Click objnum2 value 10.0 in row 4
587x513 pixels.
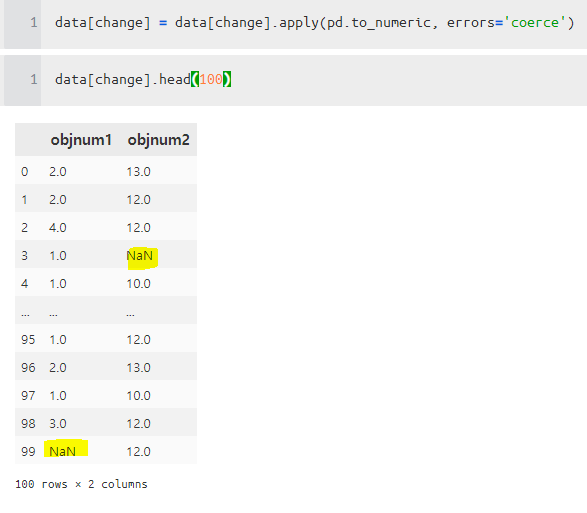tap(139, 283)
